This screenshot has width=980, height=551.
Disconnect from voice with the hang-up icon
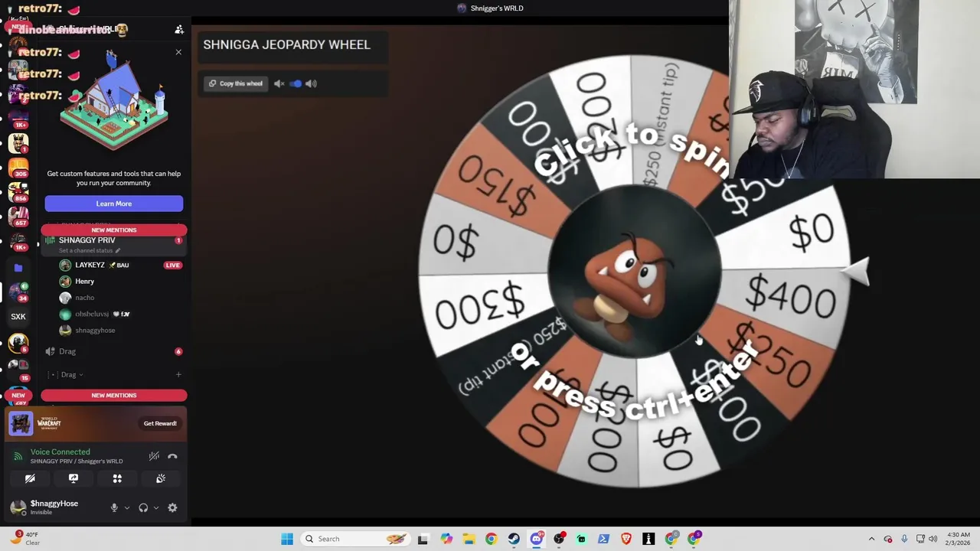[172, 456]
